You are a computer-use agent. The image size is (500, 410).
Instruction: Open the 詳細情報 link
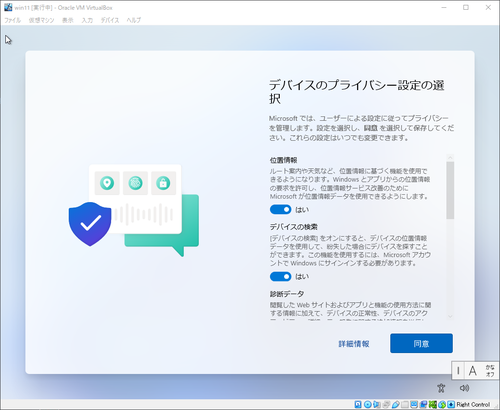click(354, 344)
